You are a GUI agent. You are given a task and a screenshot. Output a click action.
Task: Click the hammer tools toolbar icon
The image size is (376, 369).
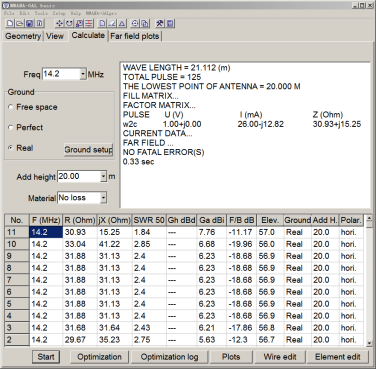(x=160, y=23)
